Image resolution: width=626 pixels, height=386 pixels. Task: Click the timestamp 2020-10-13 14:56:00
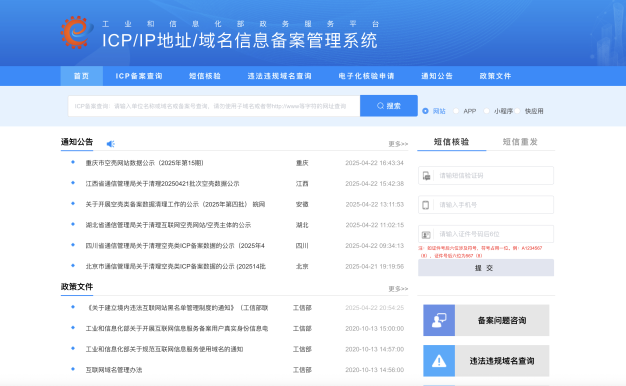pyautogui.click(x=374, y=370)
